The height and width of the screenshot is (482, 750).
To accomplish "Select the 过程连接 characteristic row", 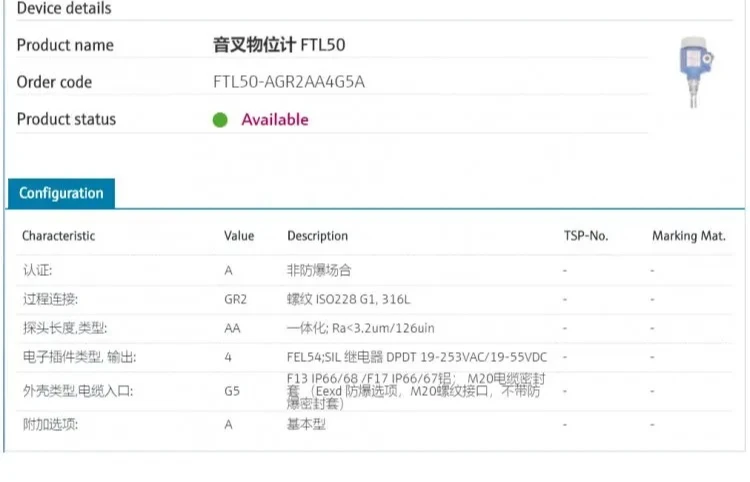I will (50, 299).
